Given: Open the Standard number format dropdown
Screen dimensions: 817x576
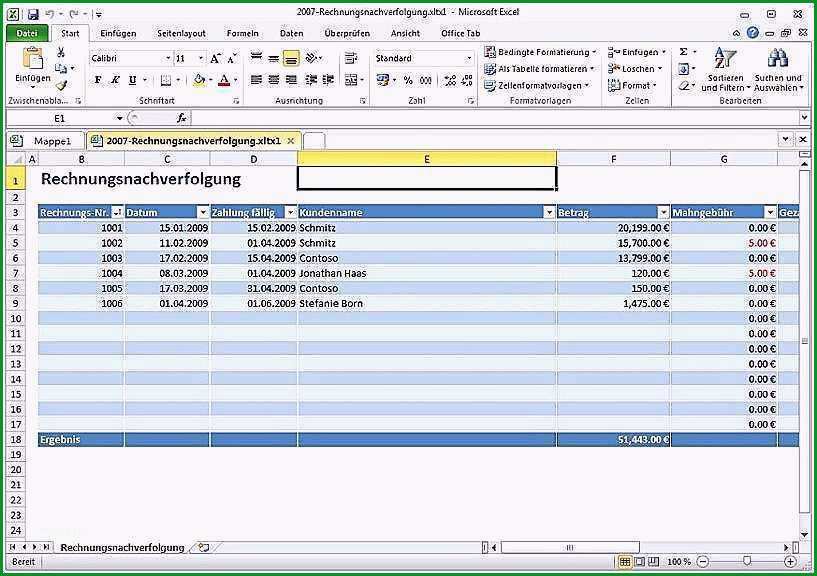Looking at the screenshot, I should pos(468,58).
